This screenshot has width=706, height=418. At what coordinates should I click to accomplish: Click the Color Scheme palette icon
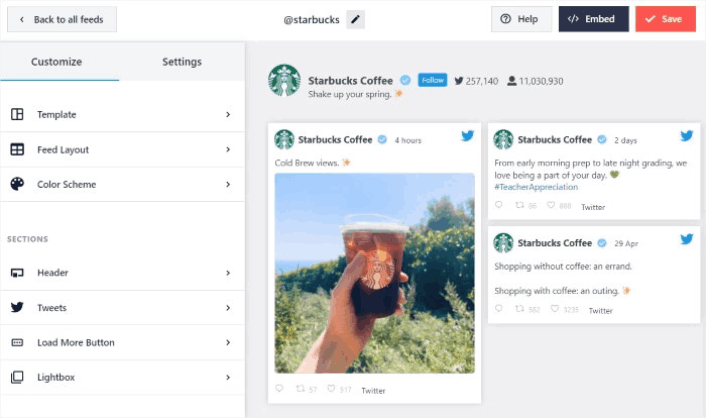(x=17, y=184)
